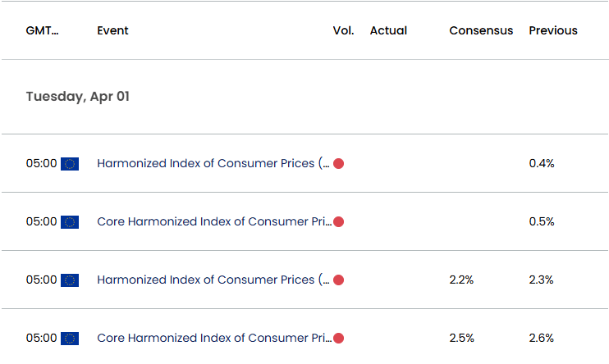Click the Actual column header
The width and height of the screenshot is (609, 364).
388,30
